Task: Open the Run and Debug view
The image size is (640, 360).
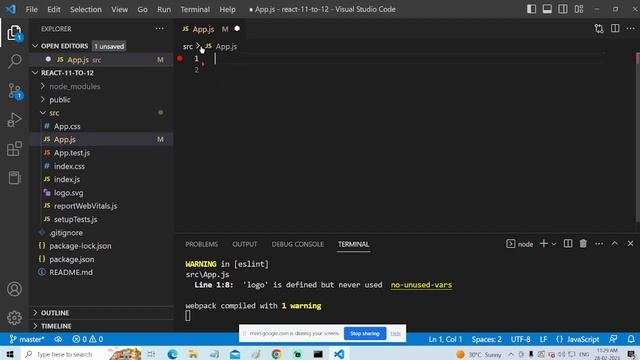Action: pyautogui.click(x=14, y=120)
